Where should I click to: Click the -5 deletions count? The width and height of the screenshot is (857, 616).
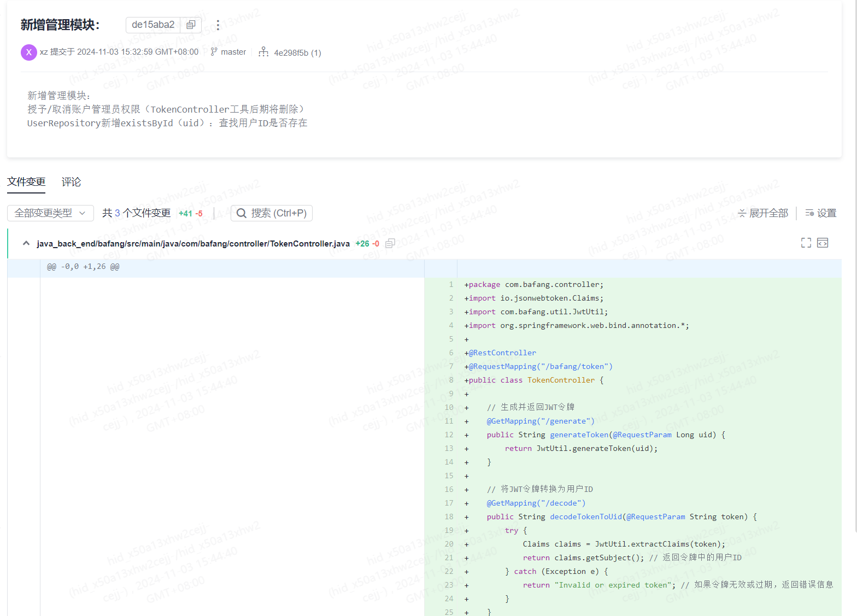(199, 214)
